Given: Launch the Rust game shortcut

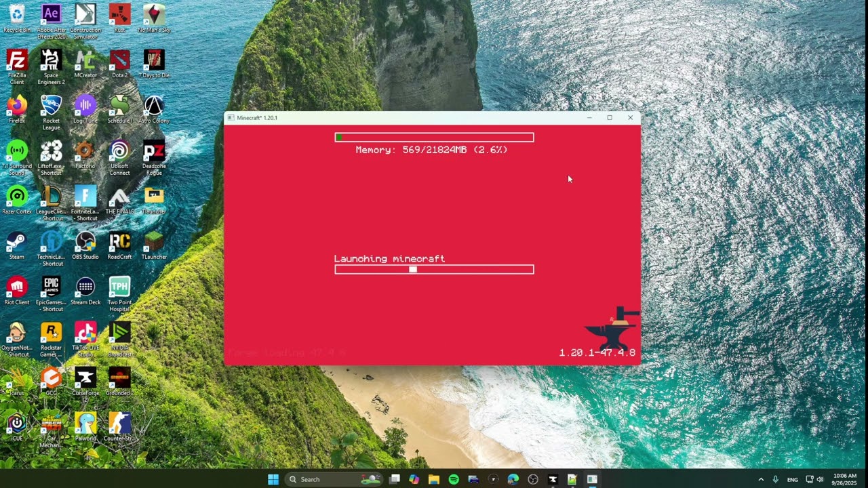Looking at the screenshot, I should click(119, 18).
